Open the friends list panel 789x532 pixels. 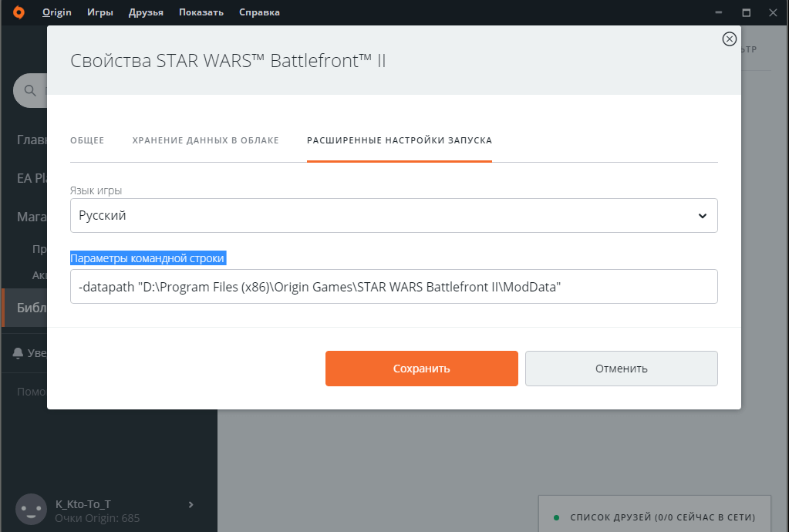click(654, 517)
